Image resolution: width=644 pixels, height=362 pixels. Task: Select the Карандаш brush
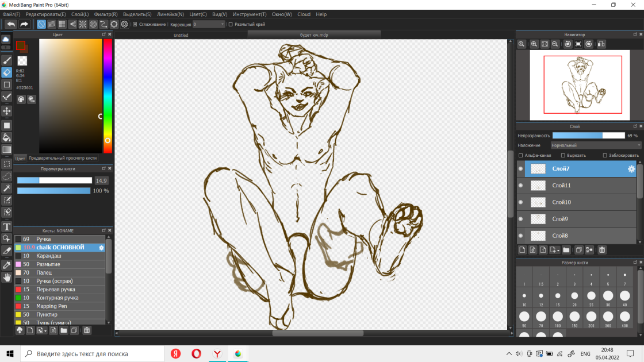pyautogui.click(x=60, y=256)
